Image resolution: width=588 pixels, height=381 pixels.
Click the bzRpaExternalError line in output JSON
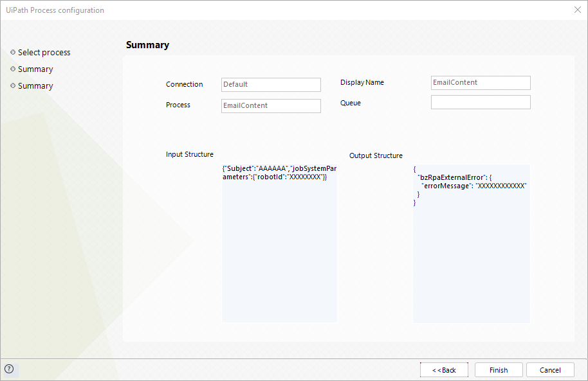click(454, 177)
